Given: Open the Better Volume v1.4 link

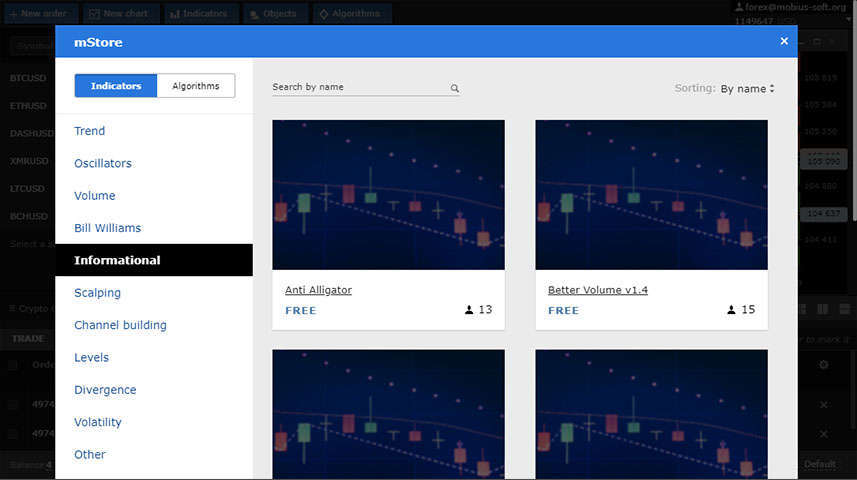Looking at the screenshot, I should point(598,290).
